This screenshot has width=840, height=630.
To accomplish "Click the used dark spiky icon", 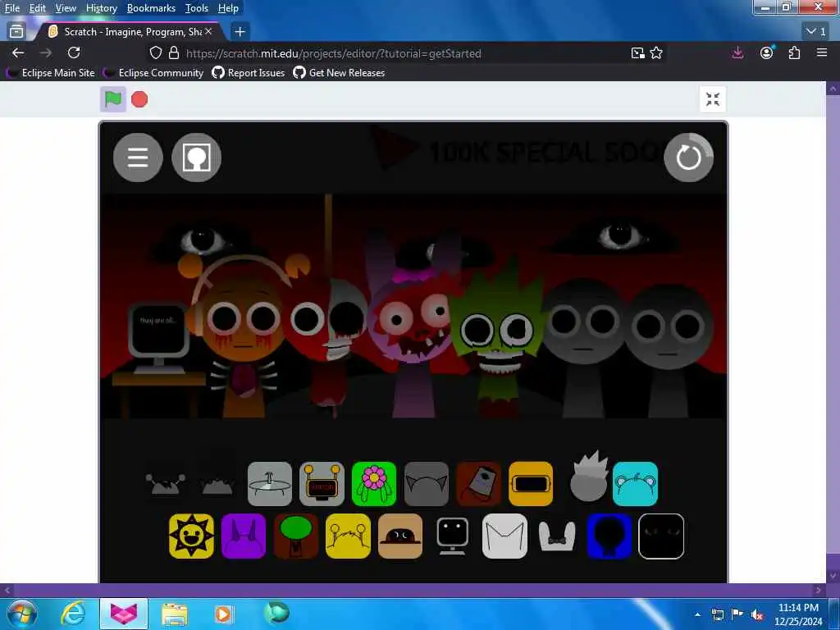I will point(217,486).
